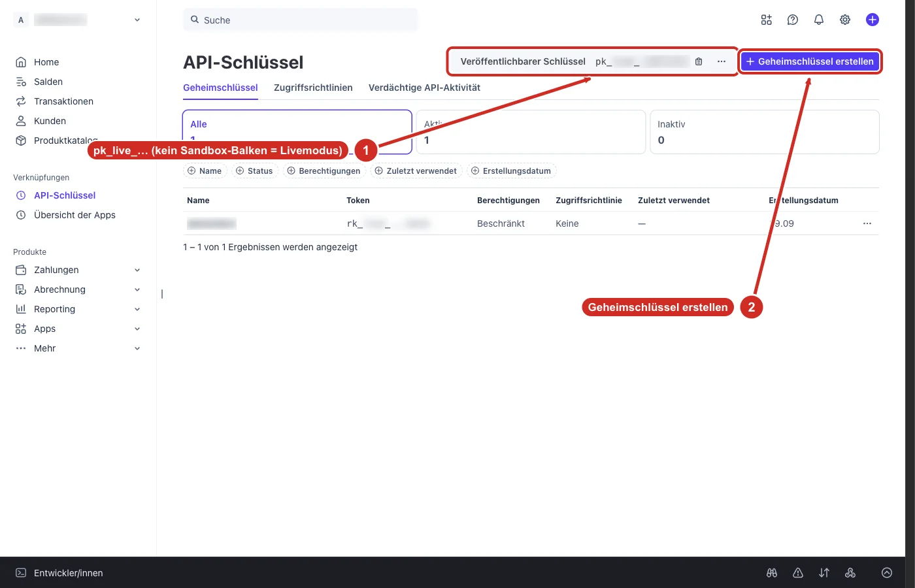Focus the Suche search field
The width and height of the screenshot is (915, 588).
[x=301, y=20]
